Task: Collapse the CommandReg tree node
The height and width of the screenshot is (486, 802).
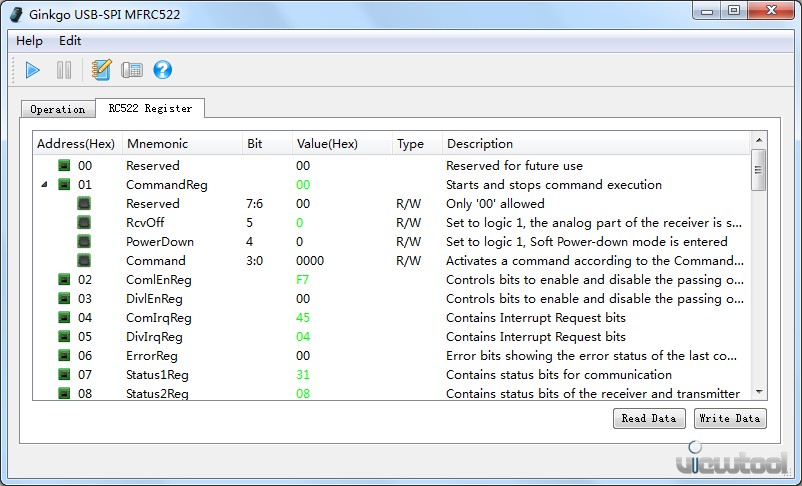Action: coord(44,185)
